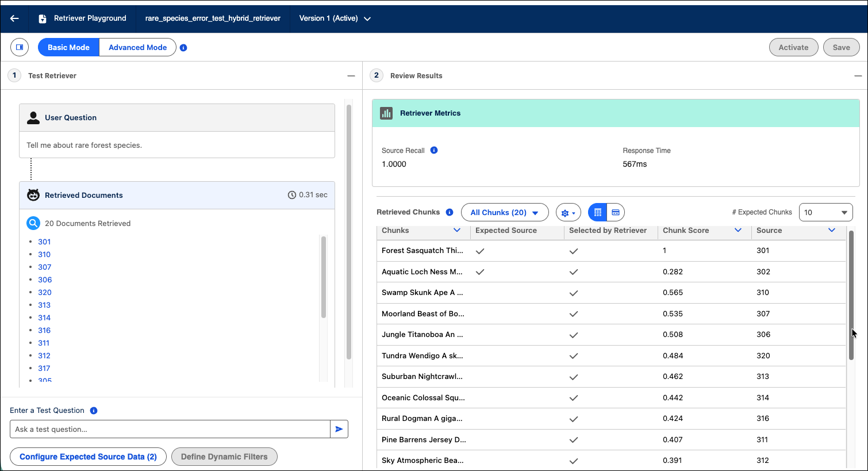Select the table grid view toggle
Image resolution: width=868 pixels, height=471 pixels.
597,212
